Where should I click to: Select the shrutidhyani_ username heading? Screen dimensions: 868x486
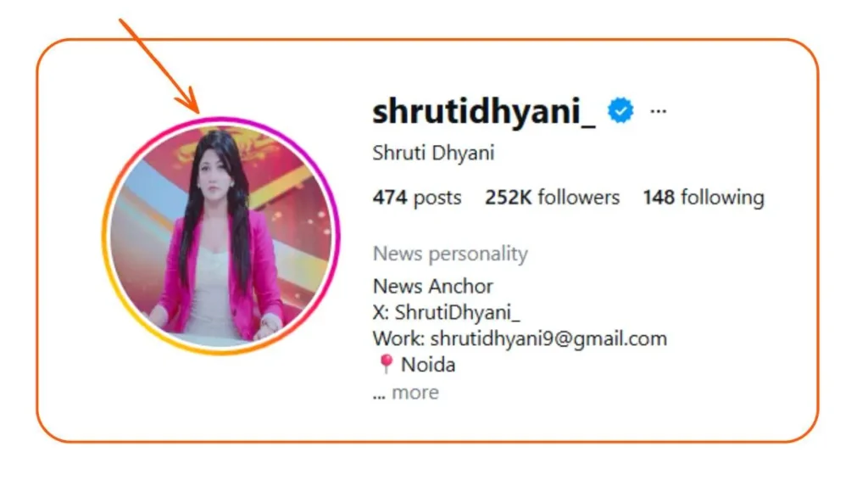click(x=484, y=111)
